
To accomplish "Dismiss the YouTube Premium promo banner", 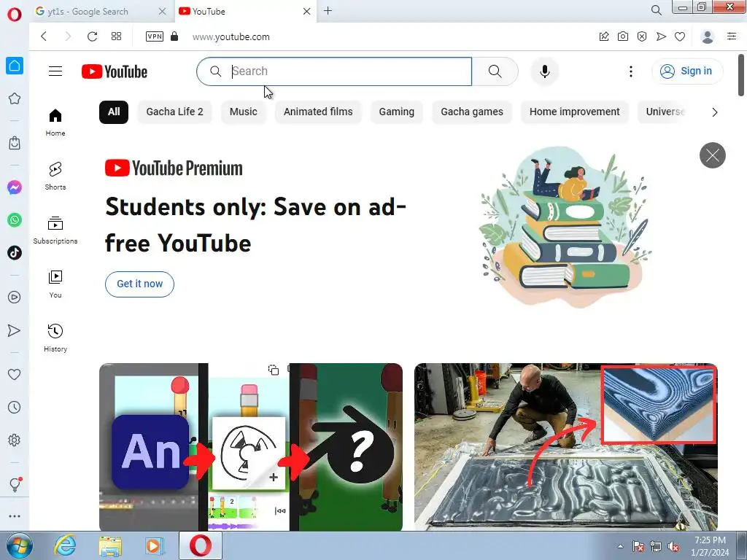I will (x=712, y=155).
